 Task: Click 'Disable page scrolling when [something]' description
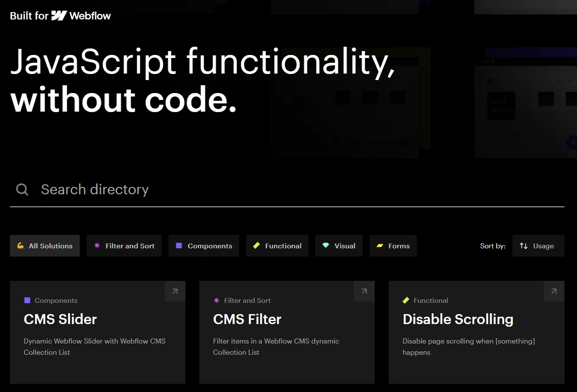click(x=469, y=341)
